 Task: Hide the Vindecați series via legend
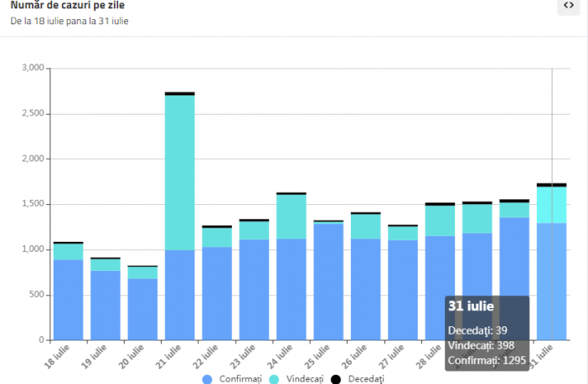pos(303,379)
